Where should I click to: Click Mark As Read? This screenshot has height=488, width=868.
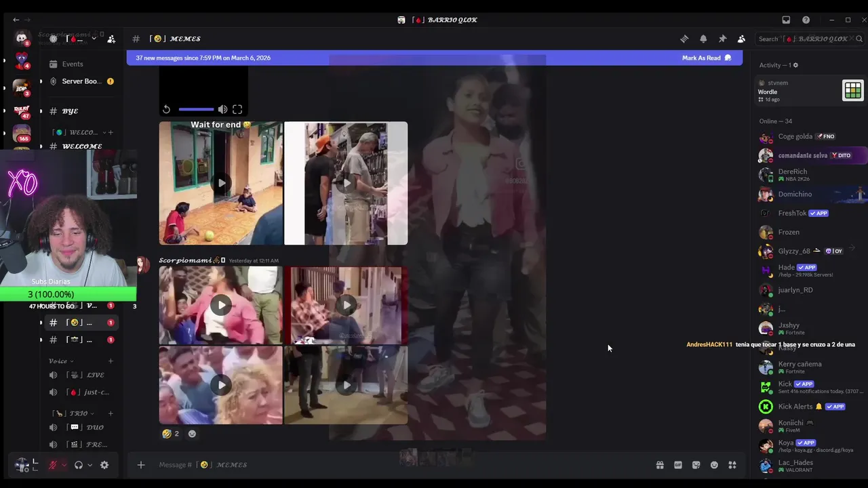[707, 58]
